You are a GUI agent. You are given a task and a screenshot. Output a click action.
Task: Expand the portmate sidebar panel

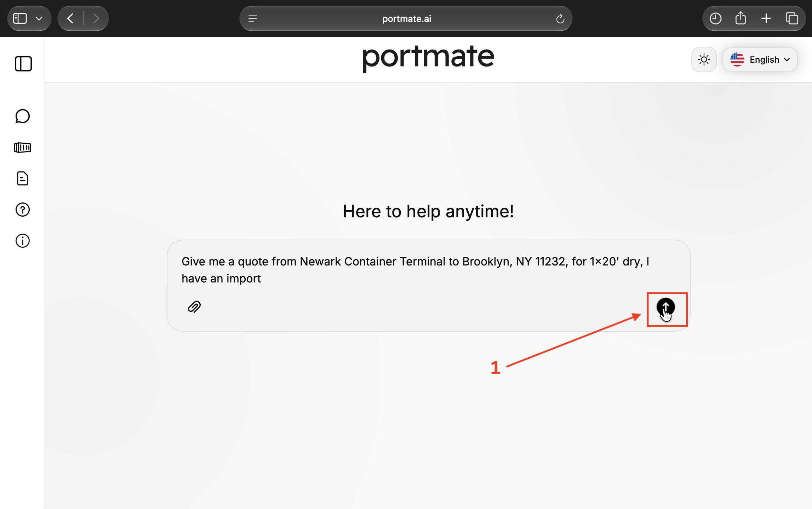point(23,64)
